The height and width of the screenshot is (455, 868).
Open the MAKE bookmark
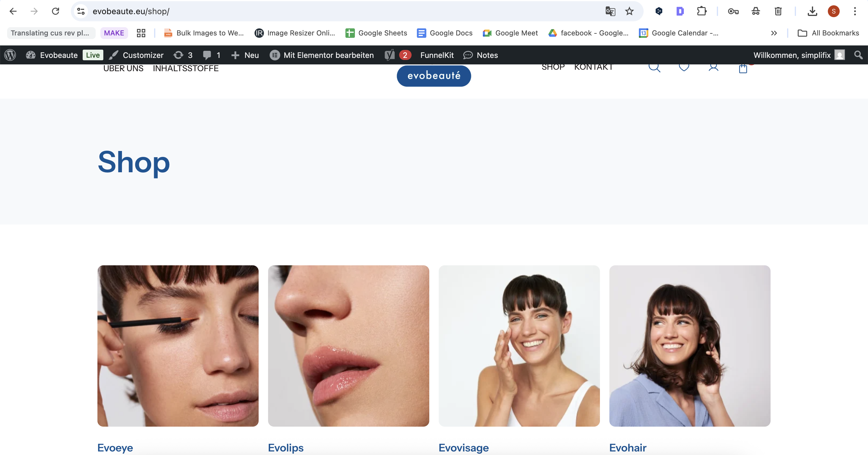pos(114,33)
